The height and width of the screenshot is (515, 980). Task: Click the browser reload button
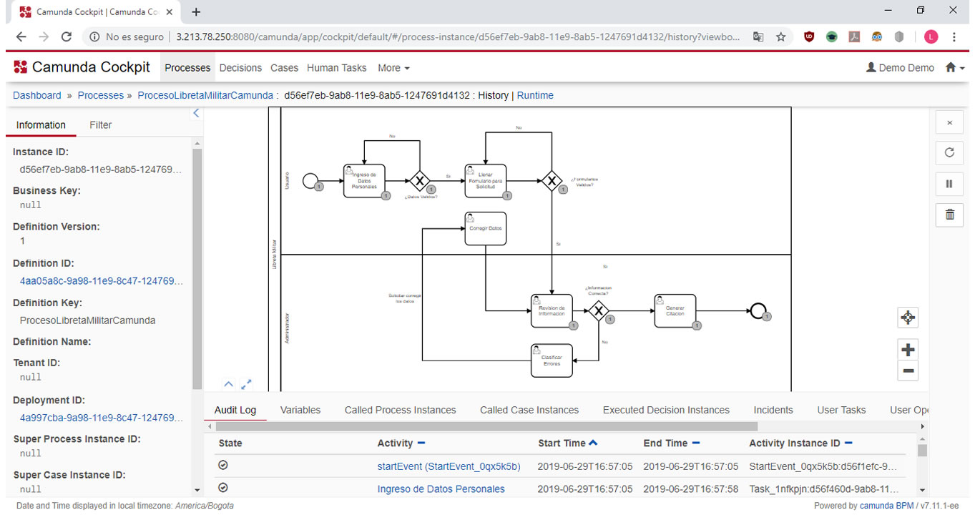coord(67,36)
